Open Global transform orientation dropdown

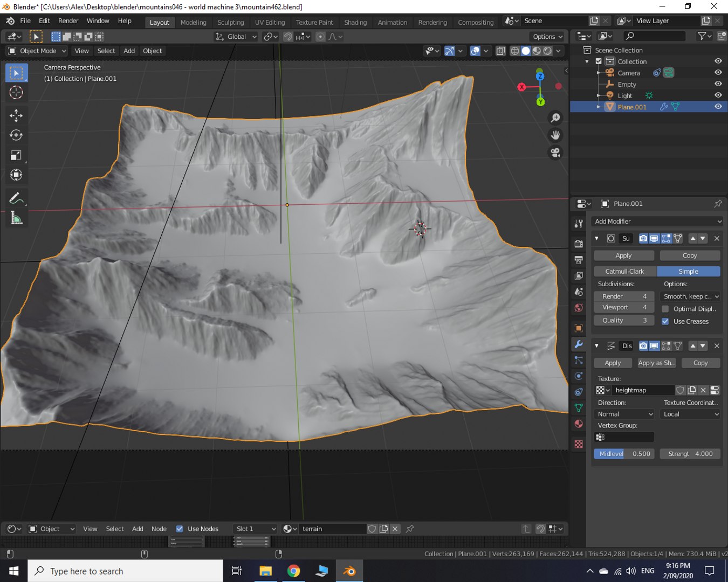pyautogui.click(x=236, y=37)
